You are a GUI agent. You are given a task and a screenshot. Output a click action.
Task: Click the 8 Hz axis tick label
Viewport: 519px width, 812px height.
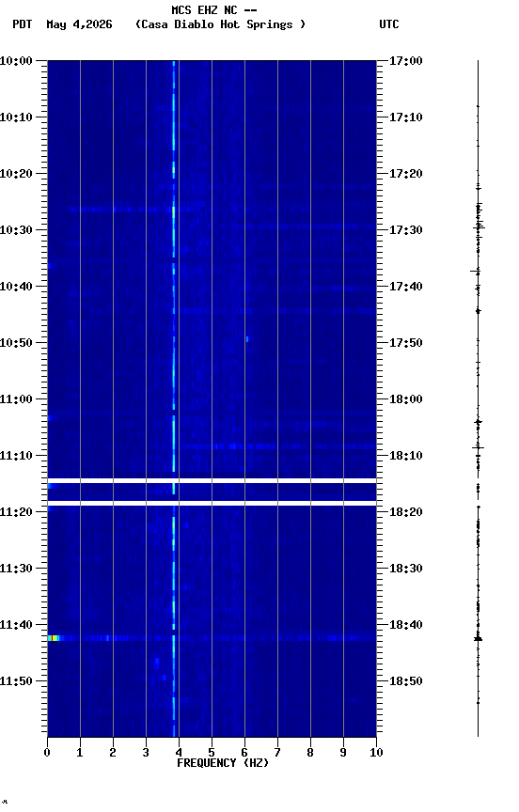click(310, 753)
